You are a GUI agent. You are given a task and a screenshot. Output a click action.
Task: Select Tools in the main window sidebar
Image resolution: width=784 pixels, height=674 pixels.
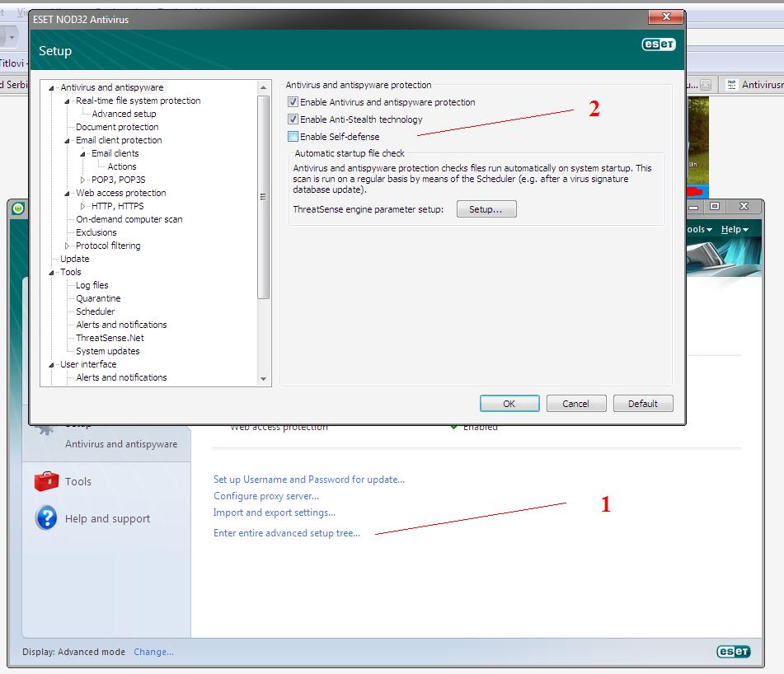click(x=78, y=481)
